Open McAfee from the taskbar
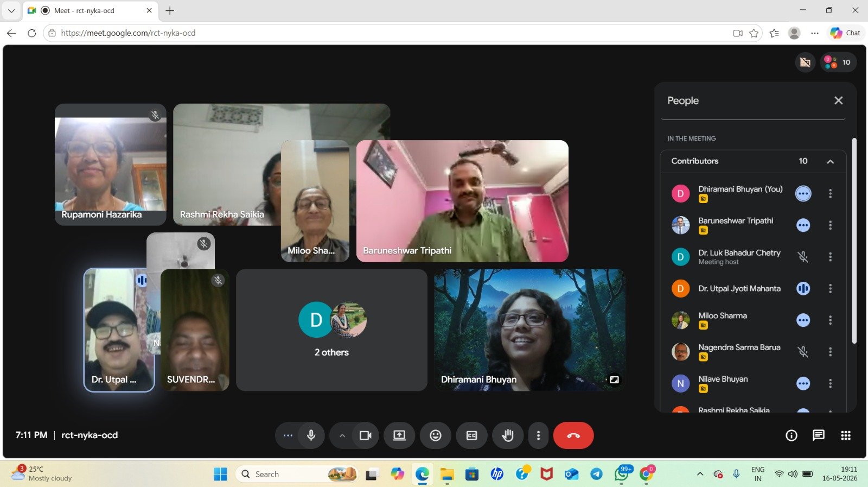The width and height of the screenshot is (868, 487). (546, 475)
